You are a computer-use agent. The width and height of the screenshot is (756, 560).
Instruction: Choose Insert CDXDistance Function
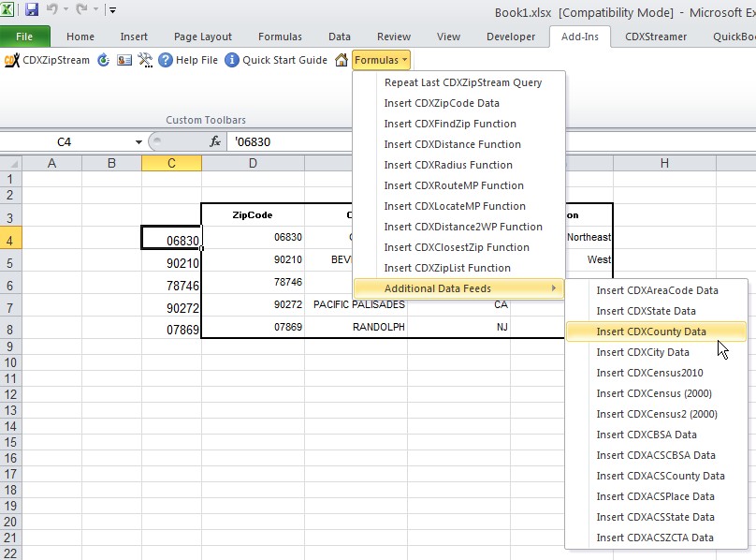coord(458,144)
